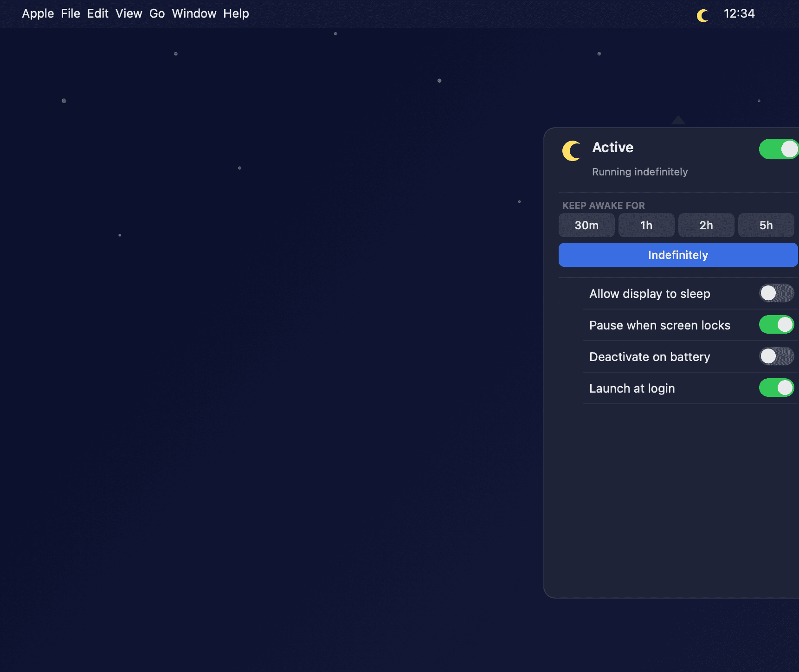Turn off the Active toggle
This screenshot has height=672, width=799.
tap(779, 149)
